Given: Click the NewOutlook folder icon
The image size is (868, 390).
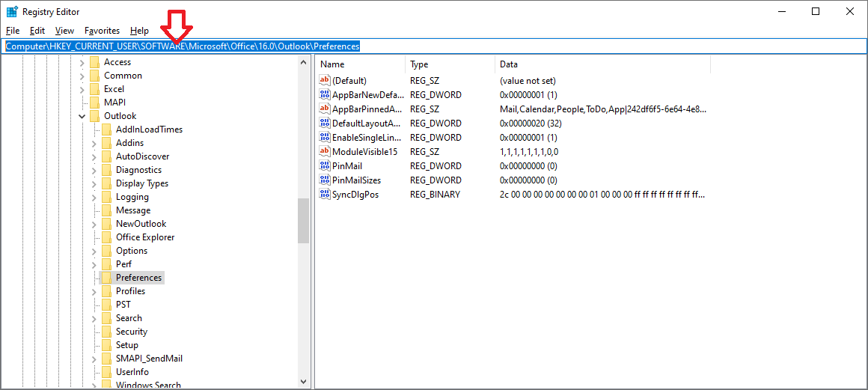Looking at the screenshot, I should pos(106,224).
